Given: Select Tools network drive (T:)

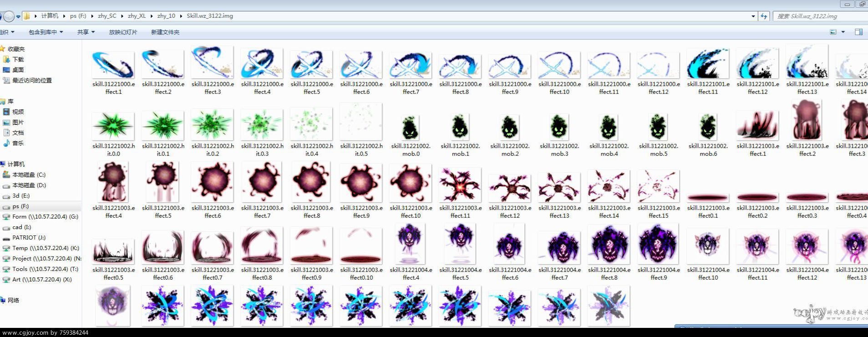Looking at the screenshot, I should point(45,269).
